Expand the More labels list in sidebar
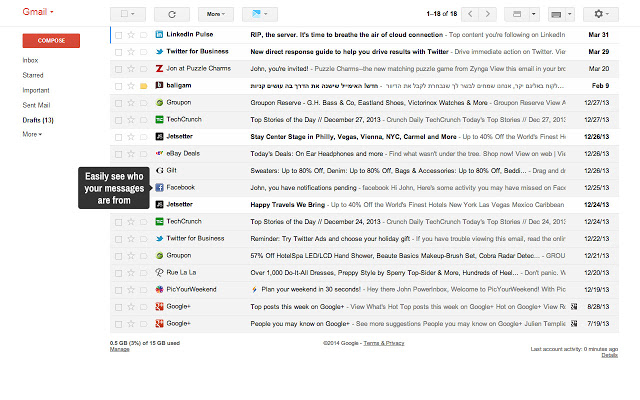640x400 pixels. (x=32, y=134)
